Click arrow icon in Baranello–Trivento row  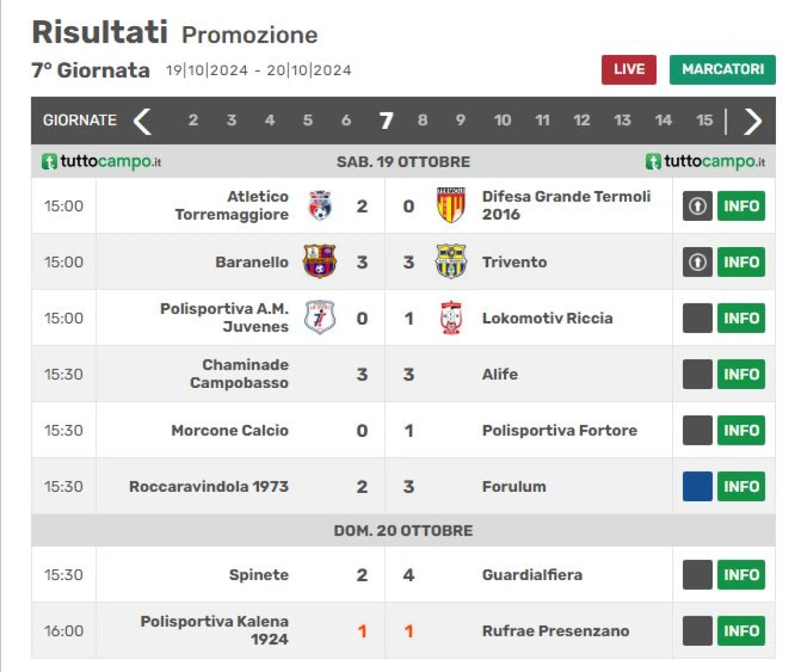[697, 262]
